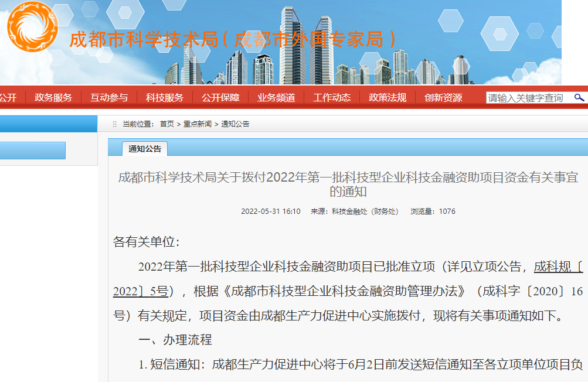This screenshot has height=382, width=588.
Task: Select 科技服务 in the navigation bar
Action: tap(165, 98)
